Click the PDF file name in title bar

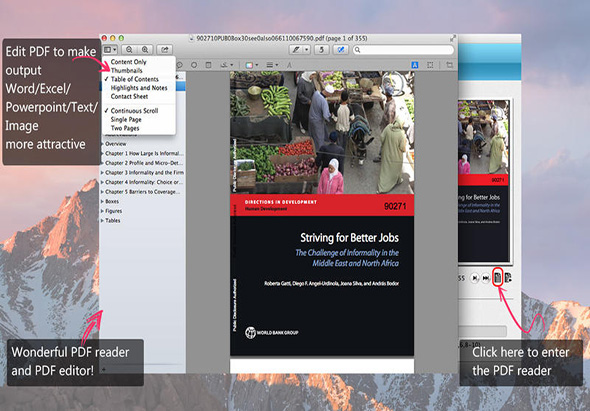[260, 38]
